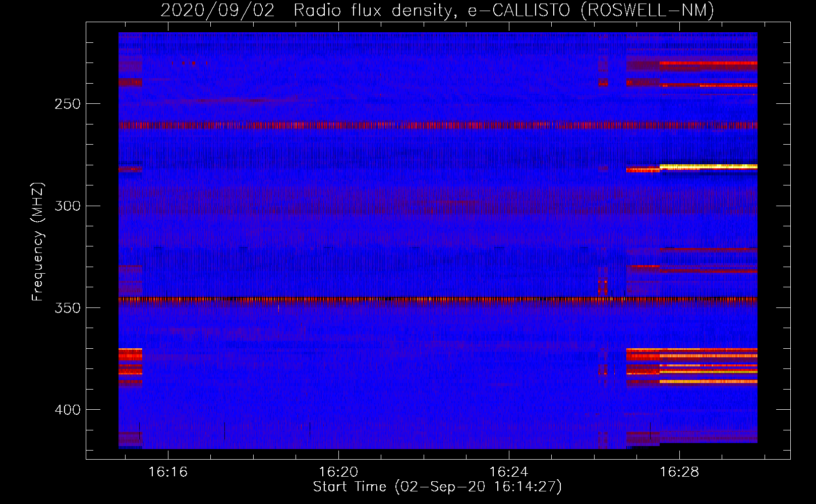The image size is (816, 504).
Task: Click the 350 frequency tick label
Action: tap(67, 308)
